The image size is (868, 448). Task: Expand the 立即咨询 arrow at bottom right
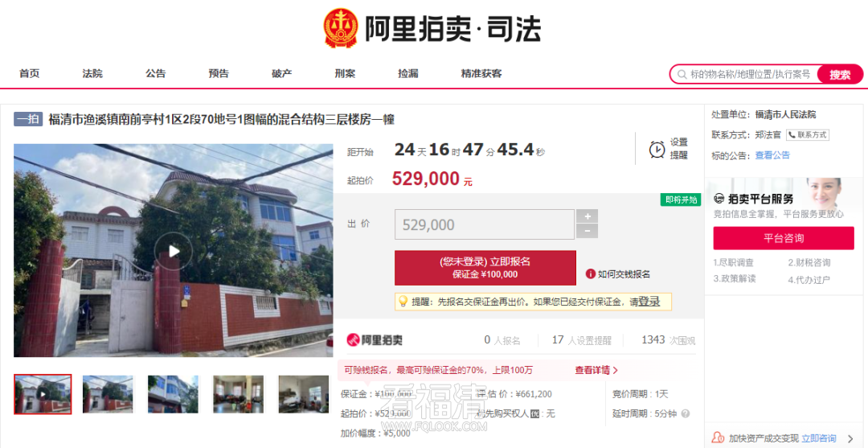[x=850, y=438]
